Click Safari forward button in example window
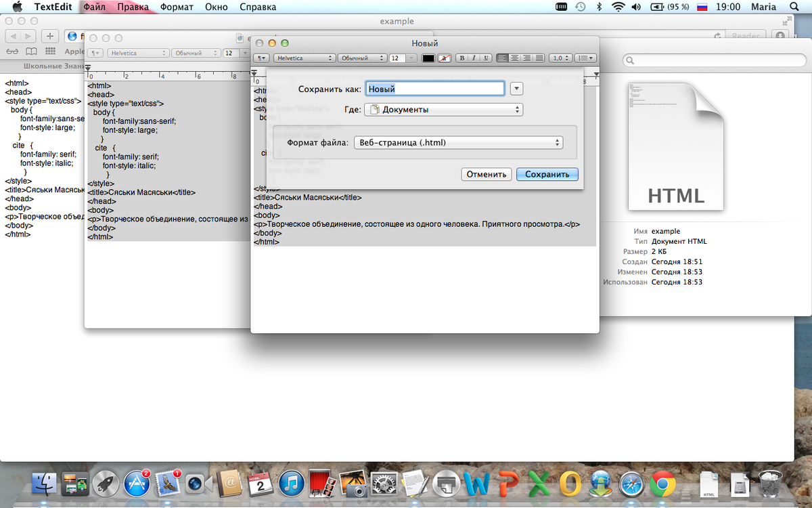Screen dimensions: 812x508 click(29, 36)
